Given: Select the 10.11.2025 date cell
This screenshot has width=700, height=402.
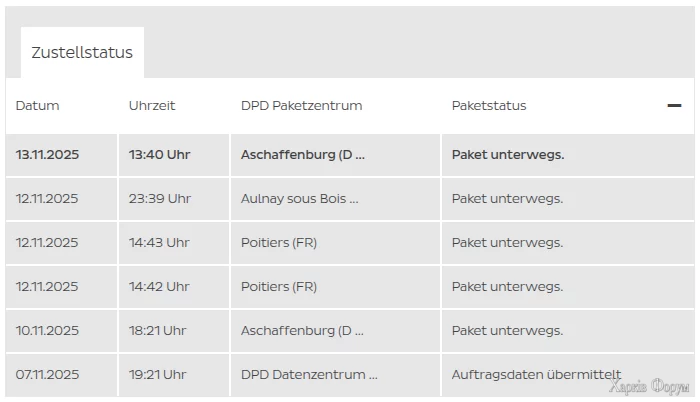Looking at the screenshot, I should [x=47, y=331].
